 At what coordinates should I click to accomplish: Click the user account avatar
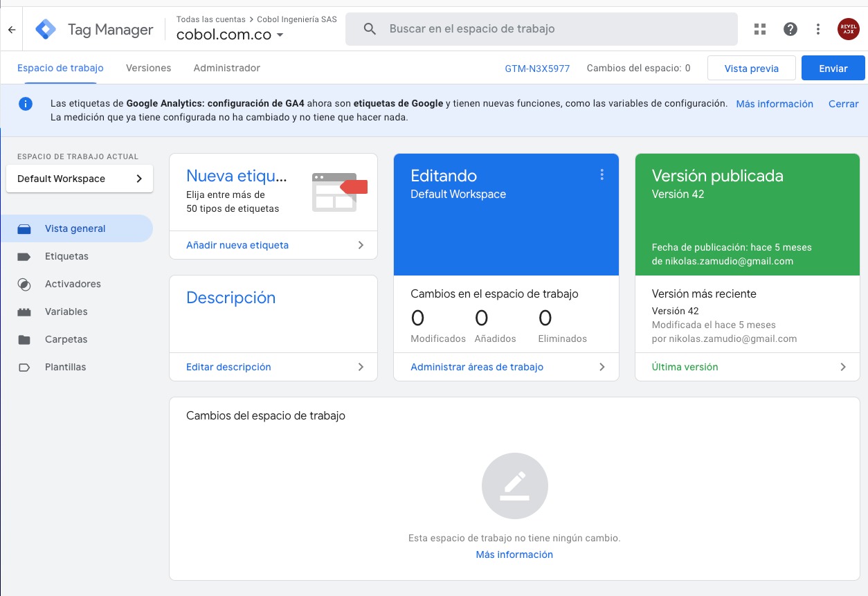848,29
